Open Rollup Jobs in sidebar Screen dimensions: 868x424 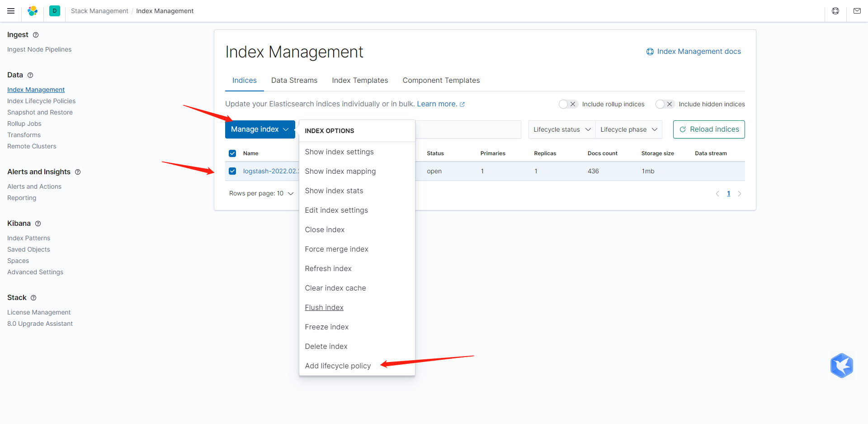pyautogui.click(x=24, y=124)
